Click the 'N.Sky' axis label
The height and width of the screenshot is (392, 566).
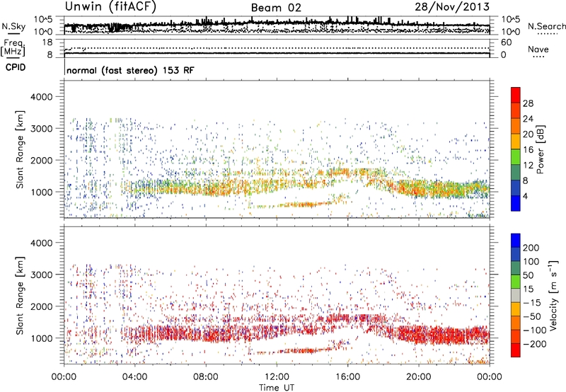(13, 26)
